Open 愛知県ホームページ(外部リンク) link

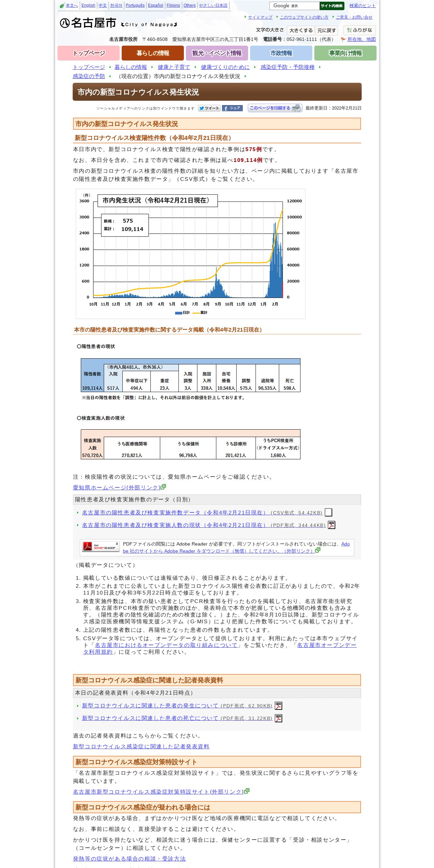click(117, 487)
